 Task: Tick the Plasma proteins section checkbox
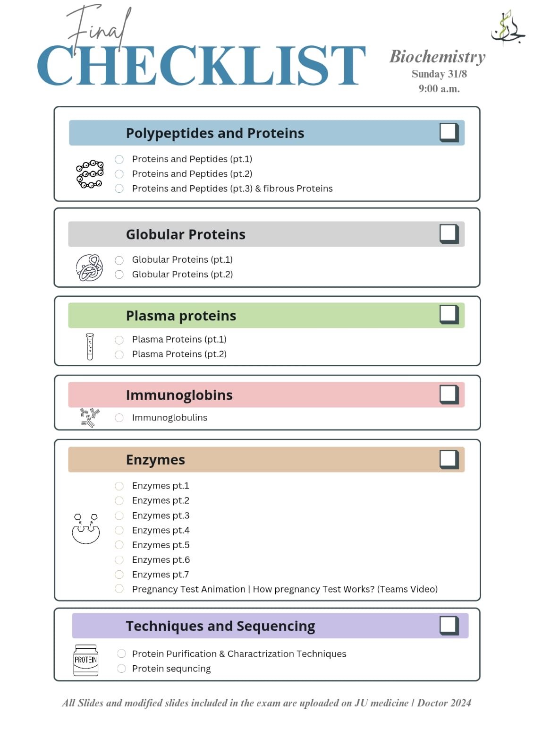tap(449, 315)
